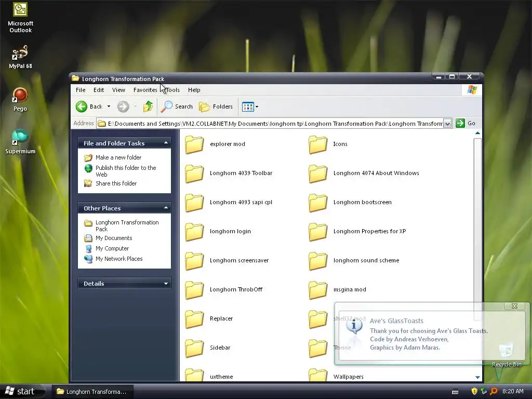Viewport: 532px width, 399px height.
Task: Open the Back history dropdown arrow
Action: 109,107
